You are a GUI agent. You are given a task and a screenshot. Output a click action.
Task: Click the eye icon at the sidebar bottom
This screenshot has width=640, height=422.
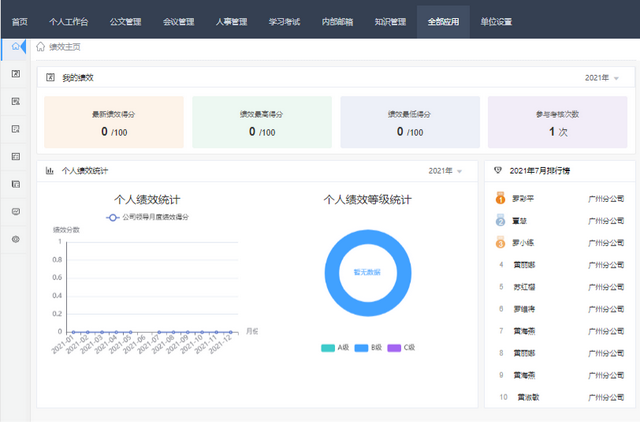15,239
